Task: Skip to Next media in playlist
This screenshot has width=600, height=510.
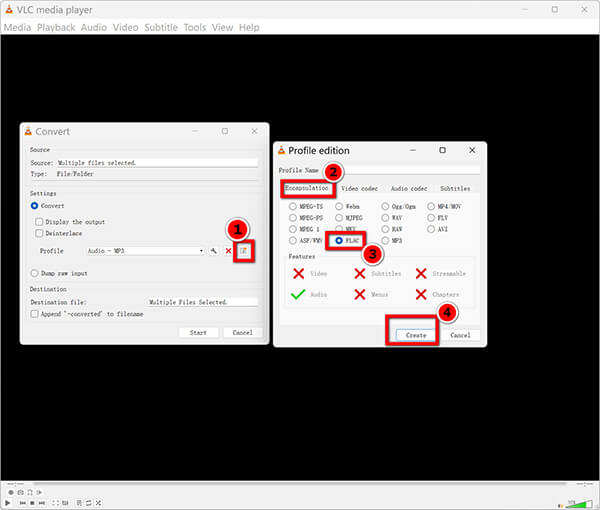Action: tap(42, 503)
